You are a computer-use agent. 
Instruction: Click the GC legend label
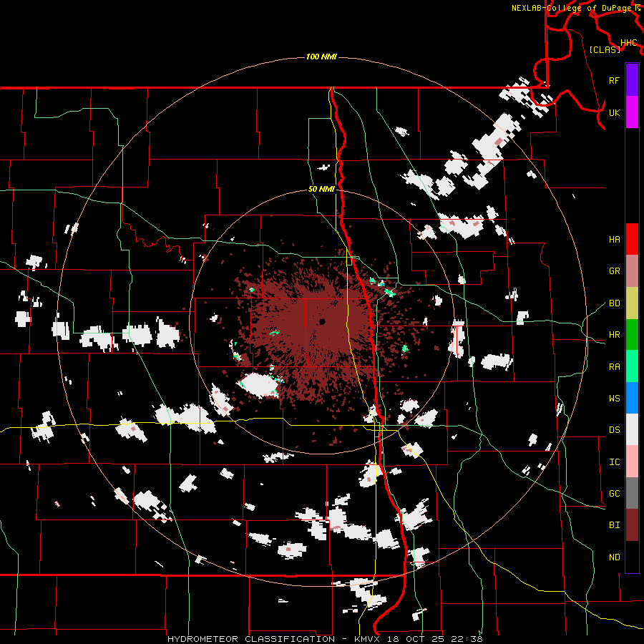(x=614, y=493)
